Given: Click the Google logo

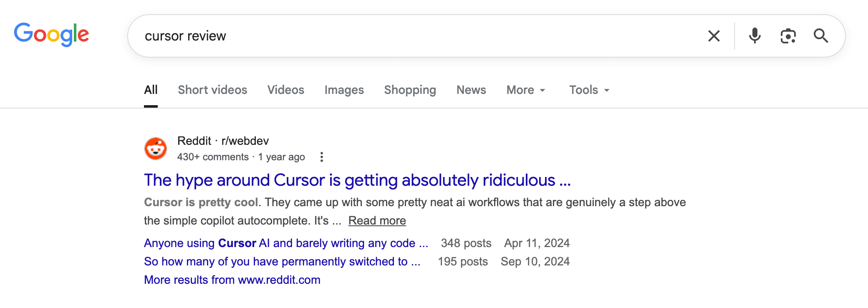Looking at the screenshot, I should [x=51, y=34].
